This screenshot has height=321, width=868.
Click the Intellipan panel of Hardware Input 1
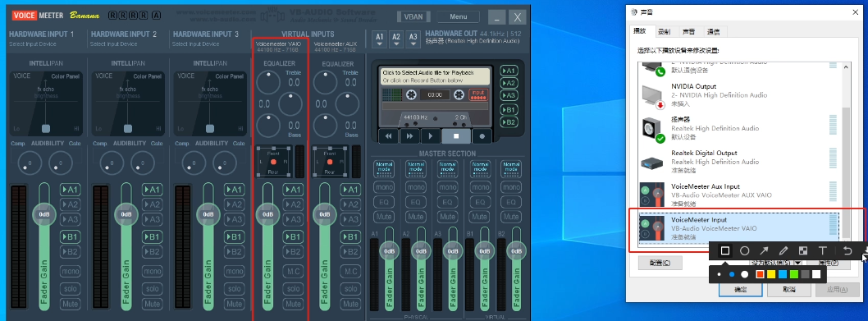coord(46,103)
